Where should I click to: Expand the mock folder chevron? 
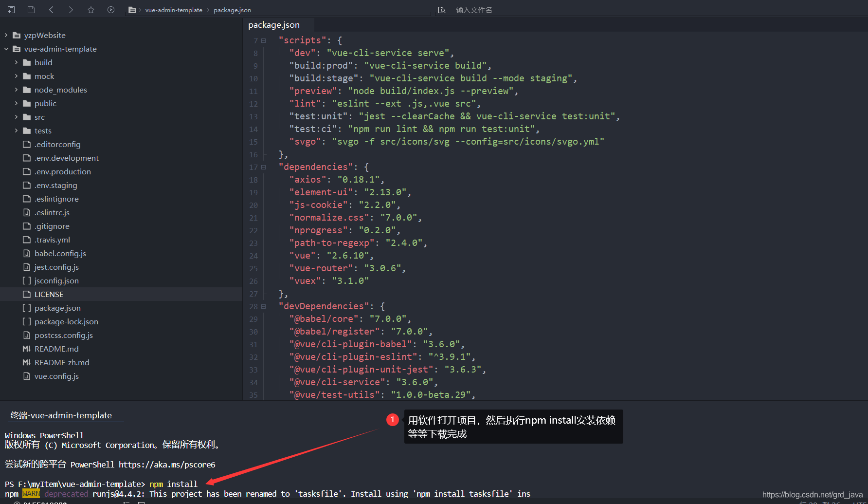[x=17, y=76]
